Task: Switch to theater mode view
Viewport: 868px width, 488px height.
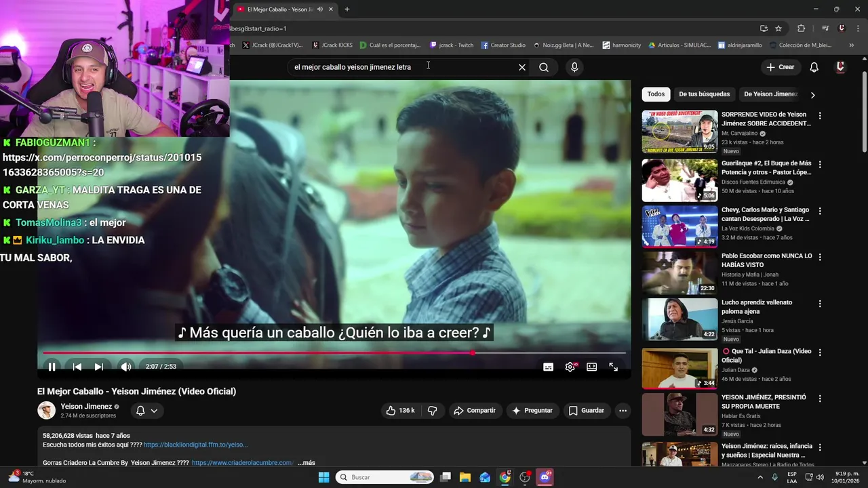Action: [592, 367]
